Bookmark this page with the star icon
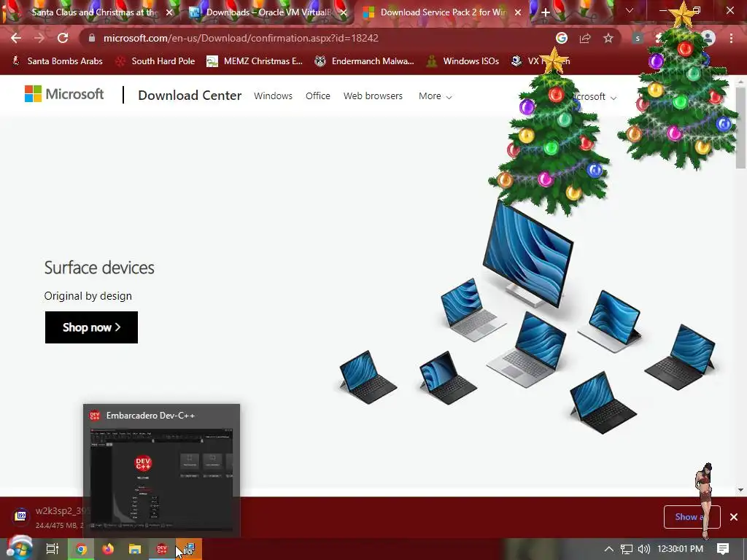Image resolution: width=747 pixels, height=560 pixels. pyautogui.click(x=608, y=38)
